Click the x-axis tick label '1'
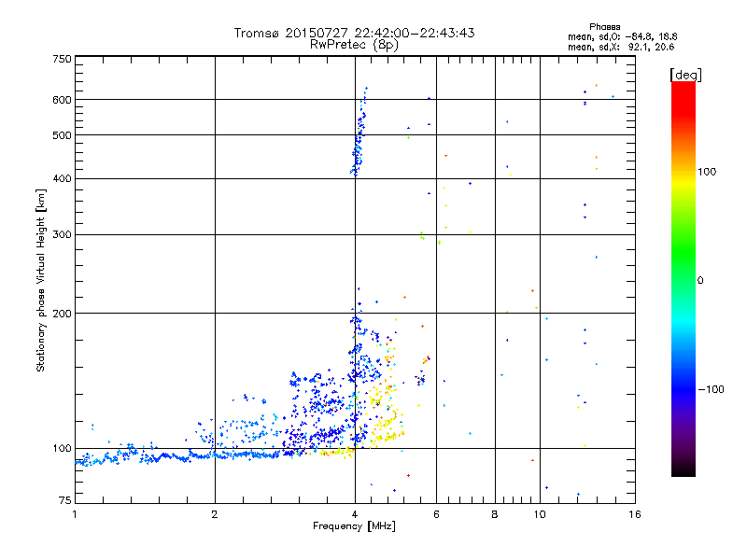The image size is (747, 560). pos(75,514)
